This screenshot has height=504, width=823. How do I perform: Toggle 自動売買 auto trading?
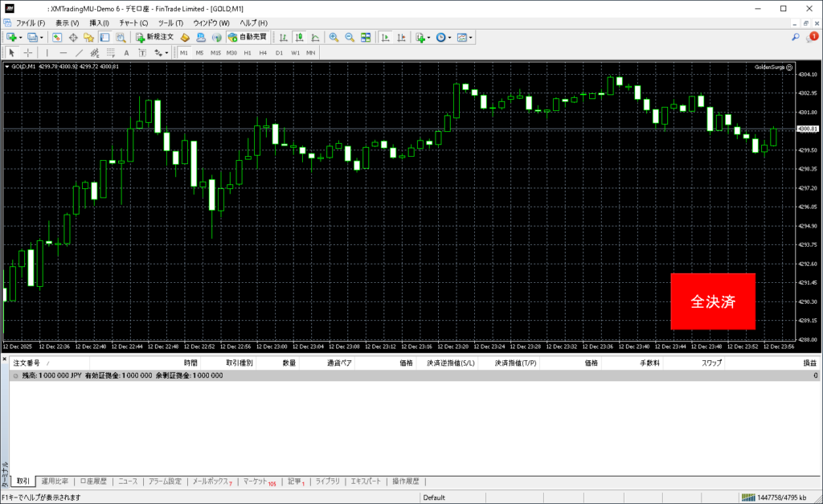(x=248, y=37)
